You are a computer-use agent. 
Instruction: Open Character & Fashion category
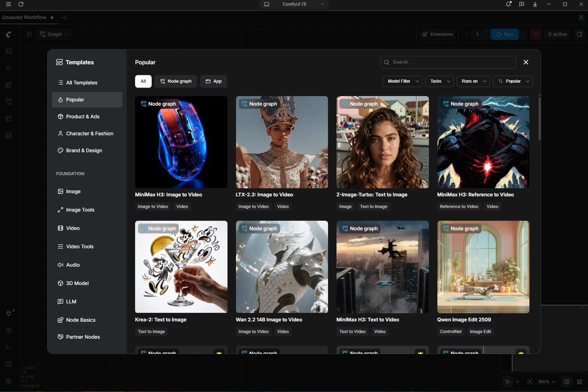[x=87, y=133]
